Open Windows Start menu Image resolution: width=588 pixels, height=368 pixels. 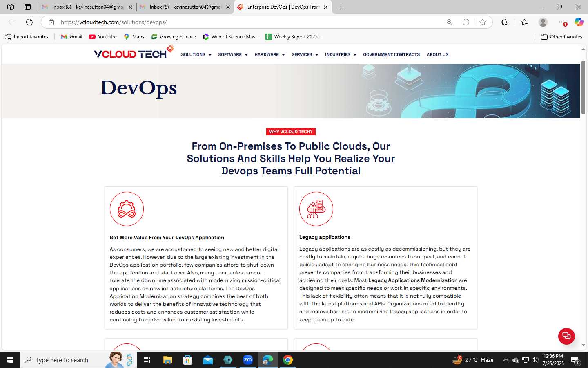click(x=10, y=360)
